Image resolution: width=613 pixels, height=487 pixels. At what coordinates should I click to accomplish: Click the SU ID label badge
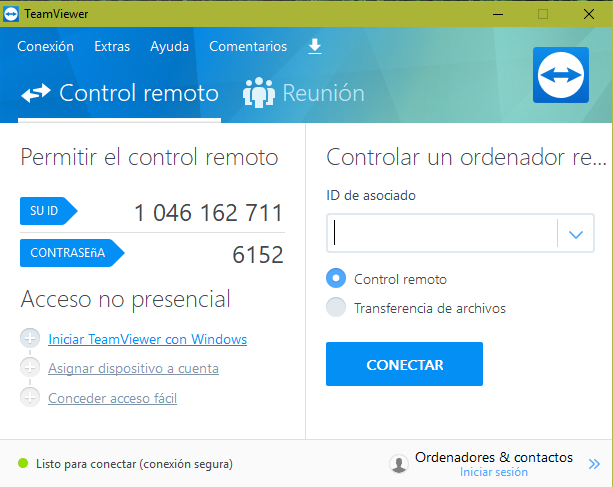click(x=48, y=211)
